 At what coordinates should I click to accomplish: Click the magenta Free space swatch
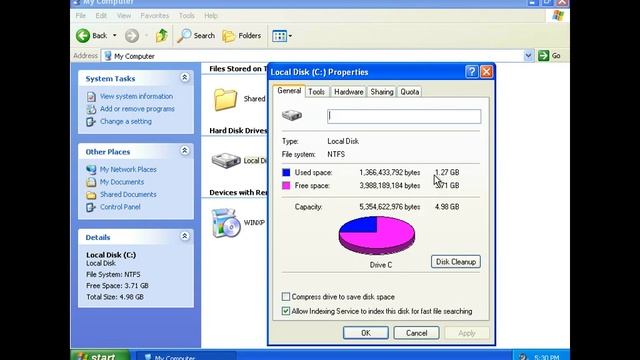tap(286, 185)
